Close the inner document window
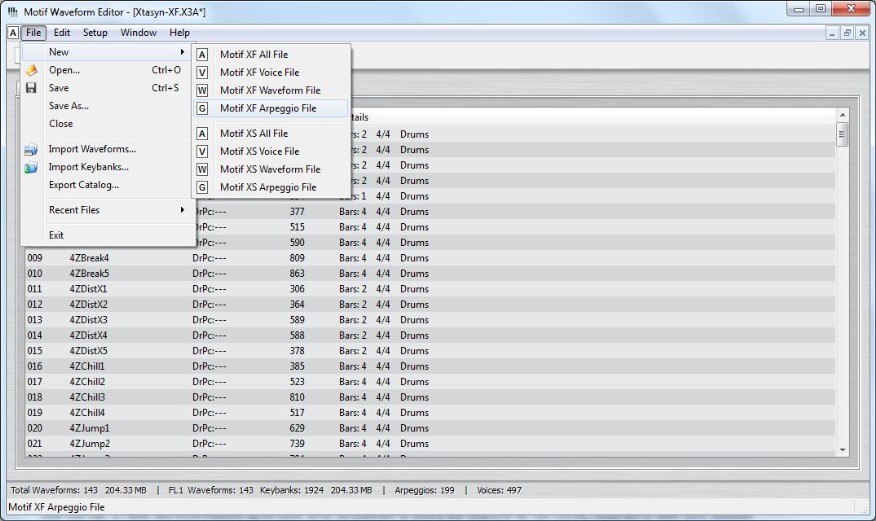876x521 pixels. click(x=862, y=34)
